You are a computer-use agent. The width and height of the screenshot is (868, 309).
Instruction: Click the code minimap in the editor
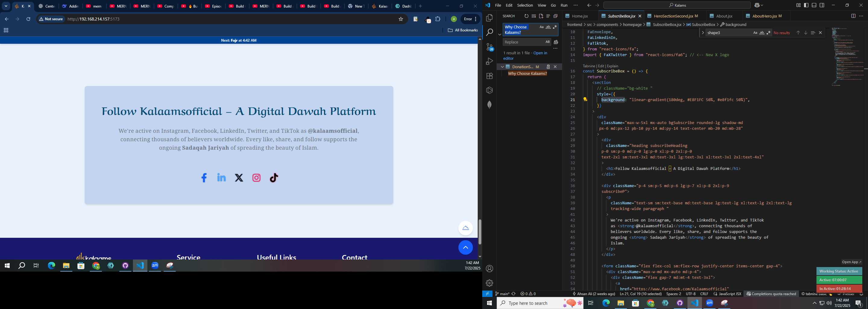click(x=847, y=57)
